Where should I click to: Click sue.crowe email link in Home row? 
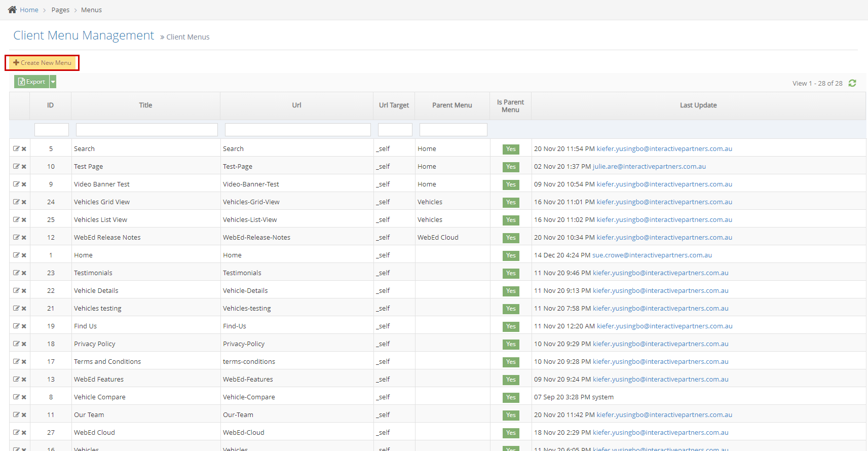coord(652,255)
